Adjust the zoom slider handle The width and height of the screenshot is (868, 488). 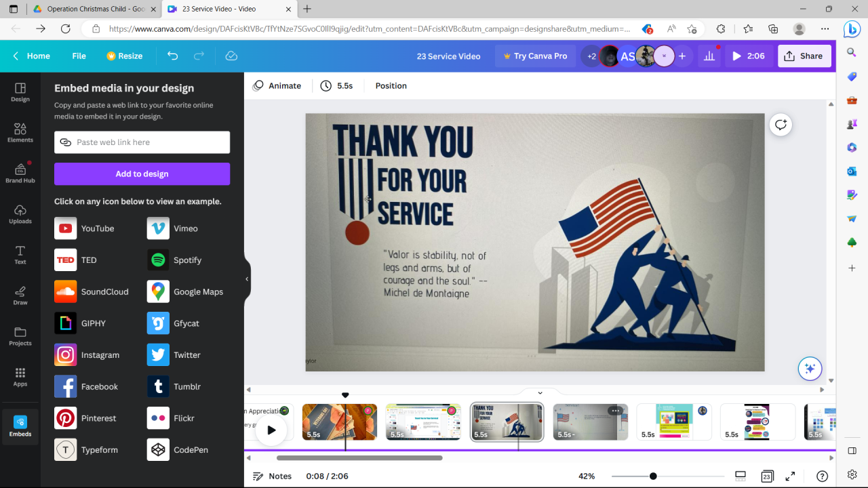[x=653, y=476]
